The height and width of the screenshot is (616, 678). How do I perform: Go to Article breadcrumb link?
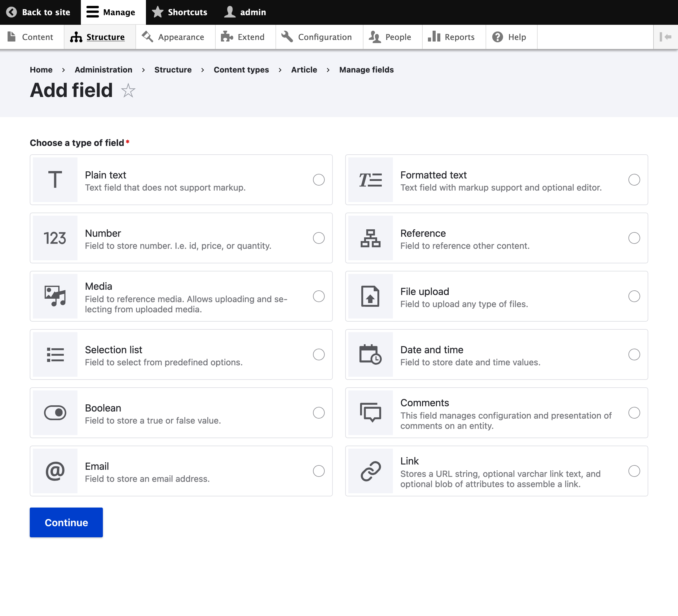tap(304, 70)
